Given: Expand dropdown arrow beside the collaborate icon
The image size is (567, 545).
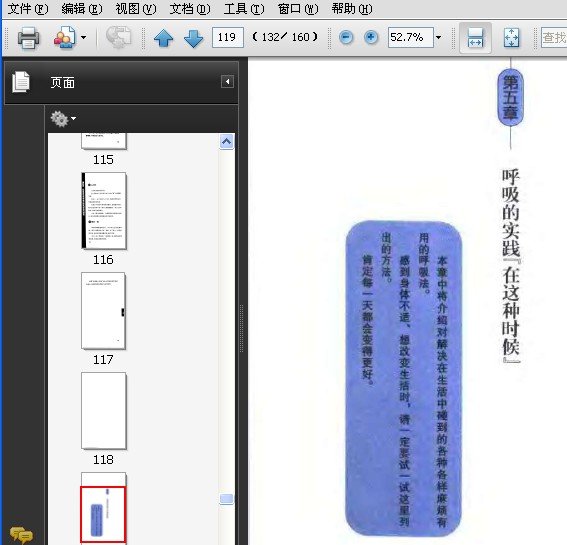Looking at the screenshot, I should pos(84,37).
